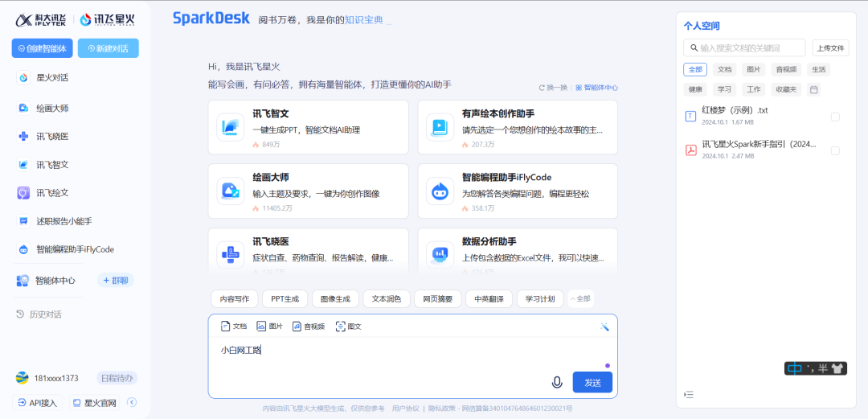Open 日程待办

pyautogui.click(x=117, y=378)
